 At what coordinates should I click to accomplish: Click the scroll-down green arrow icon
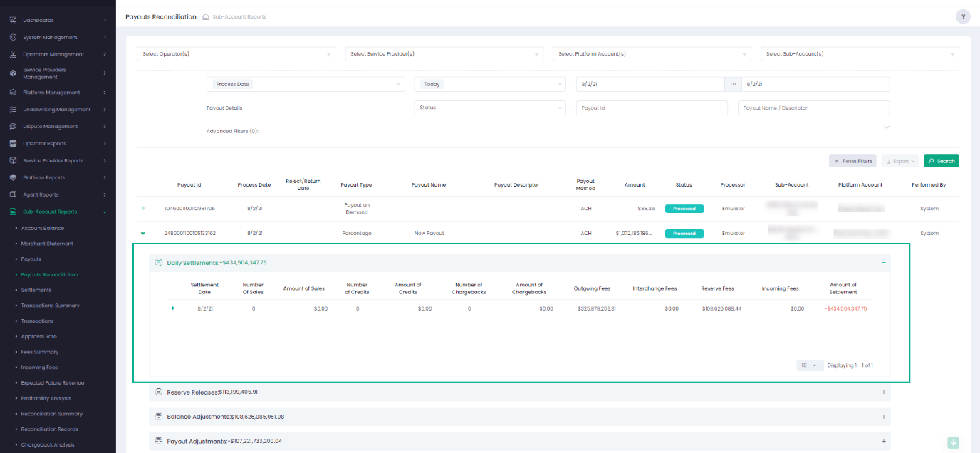coord(953,443)
